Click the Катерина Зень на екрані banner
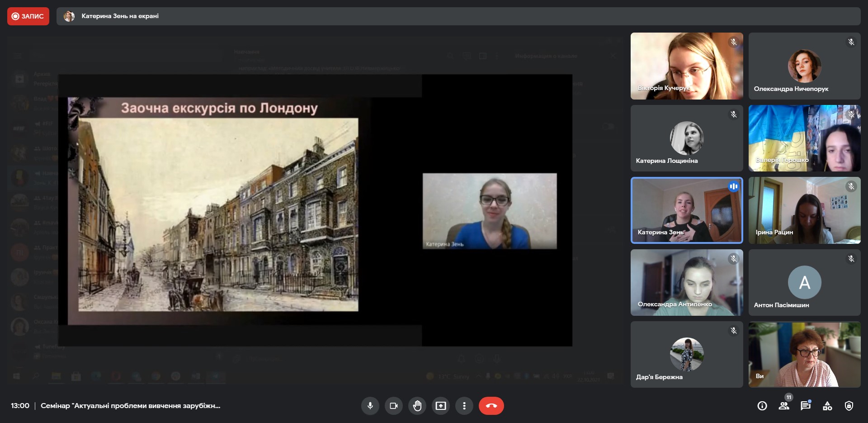 point(458,16)
